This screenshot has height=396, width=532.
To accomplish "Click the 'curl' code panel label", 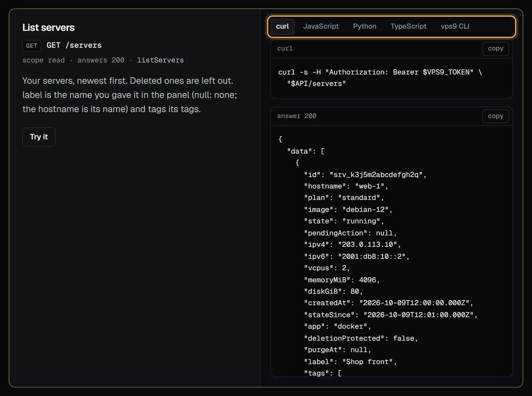I will pyautogui.click(x=285, y=49).
